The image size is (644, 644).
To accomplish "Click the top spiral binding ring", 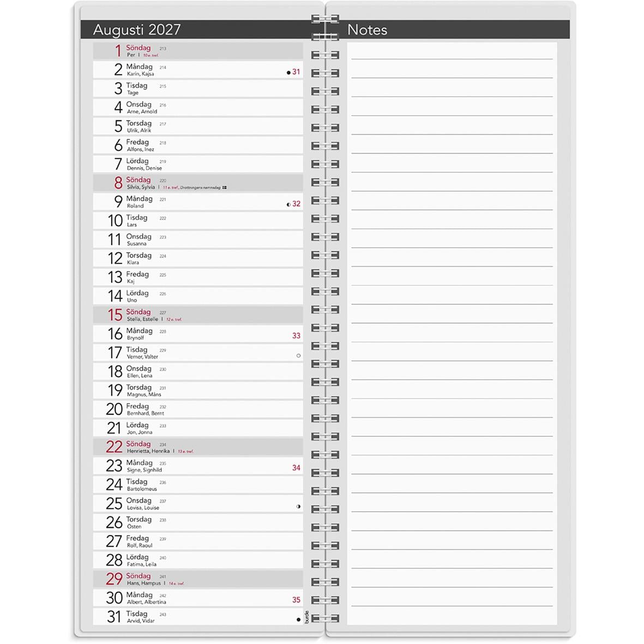I will coord(325,19).
